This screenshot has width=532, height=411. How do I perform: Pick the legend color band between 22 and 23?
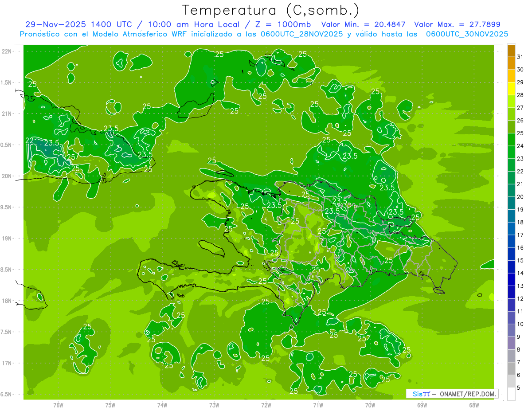[x=512, y=165]
